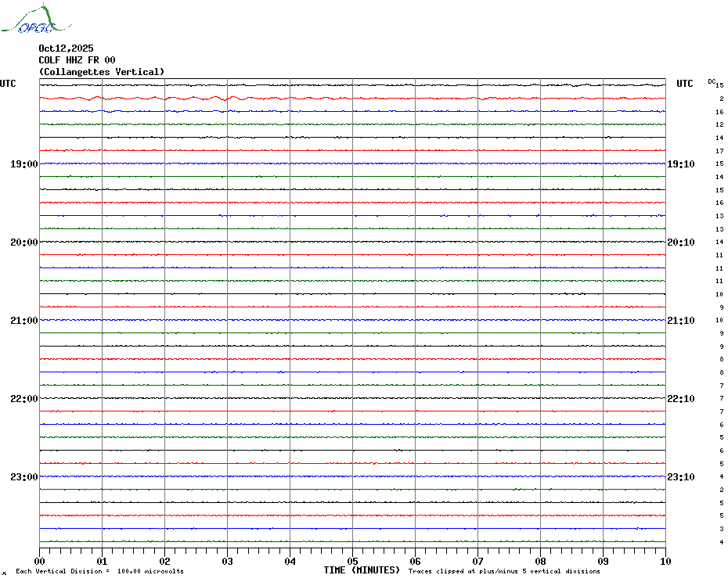Click the (Collangettes Vertical) subtitle
This screenshot has width=728, height=582.
[x=102, y=72]
